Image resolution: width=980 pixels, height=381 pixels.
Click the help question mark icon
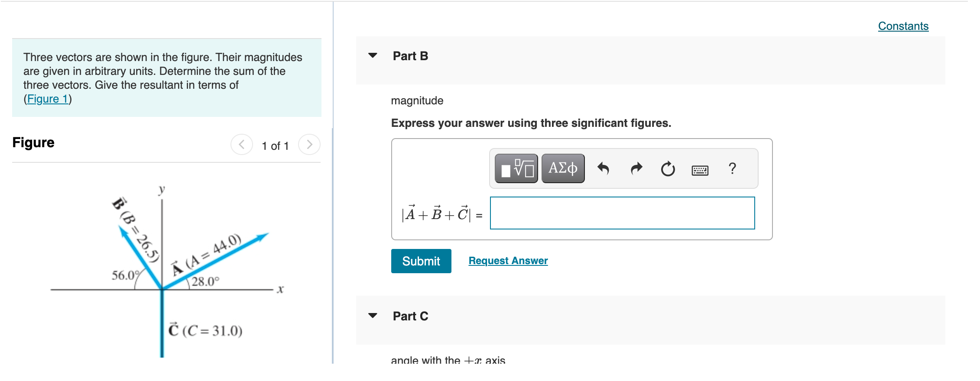click(732, 169)
